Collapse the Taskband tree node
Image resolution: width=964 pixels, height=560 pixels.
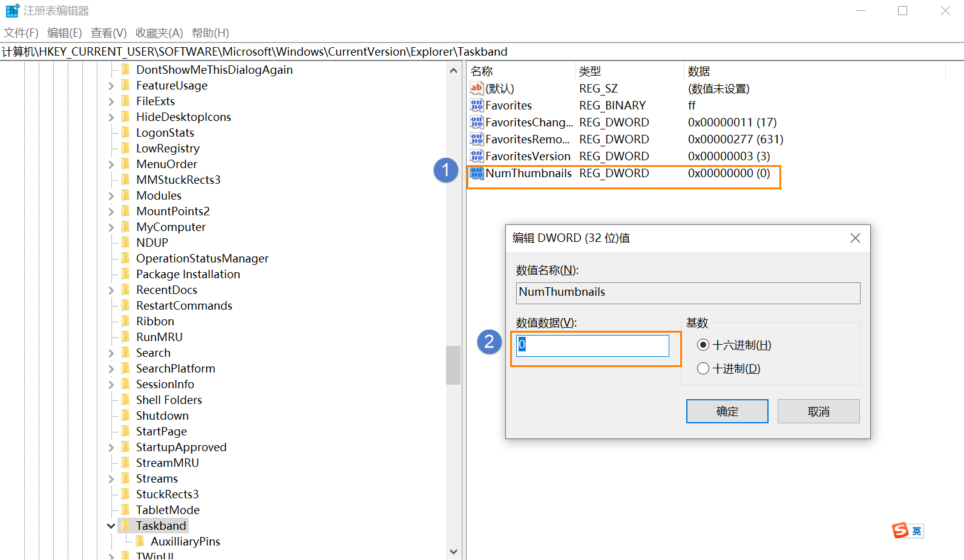point(111,526)
